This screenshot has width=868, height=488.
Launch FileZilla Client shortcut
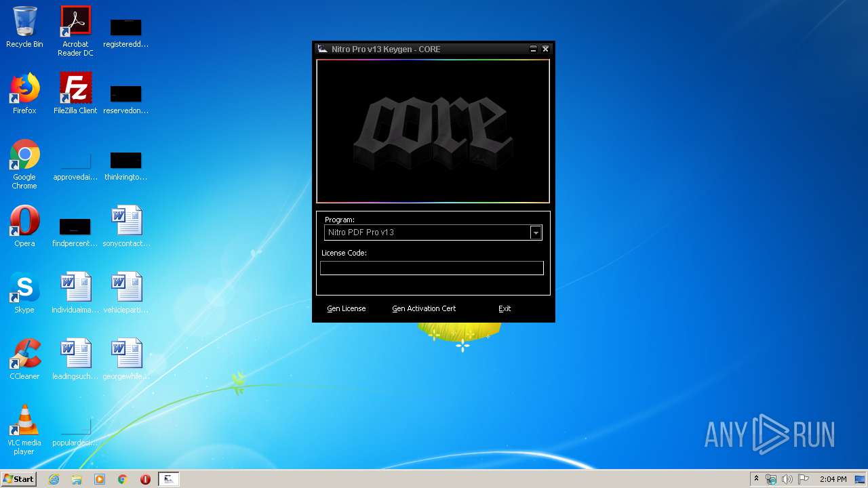point(75,94)
